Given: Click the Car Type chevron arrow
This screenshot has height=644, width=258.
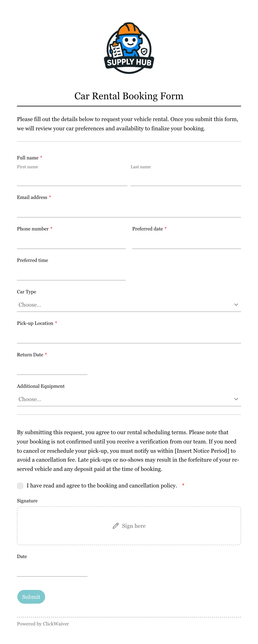Looking at the screenshot, I should [x=236, y=304].
